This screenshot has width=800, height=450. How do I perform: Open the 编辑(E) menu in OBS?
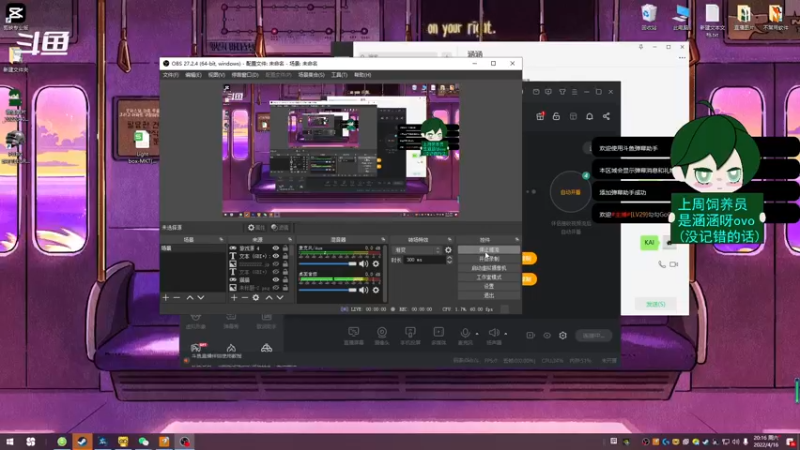point(193,75)
